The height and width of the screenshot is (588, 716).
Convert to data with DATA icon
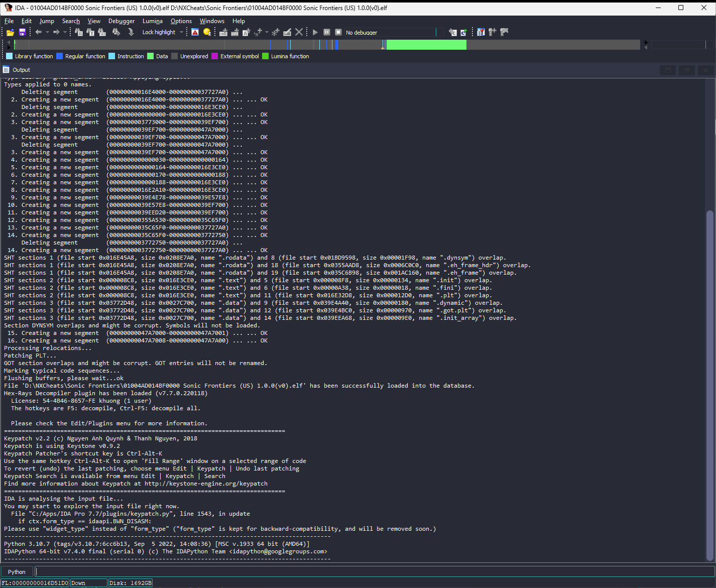(234, 32)
